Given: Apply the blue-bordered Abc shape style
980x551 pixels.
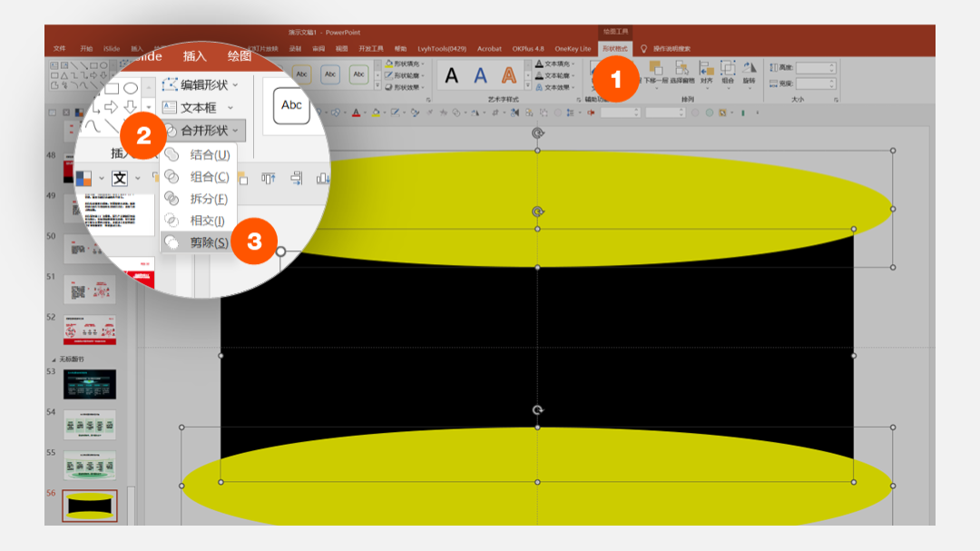Looking at the screenshot, I should click(x=330, y=74).
